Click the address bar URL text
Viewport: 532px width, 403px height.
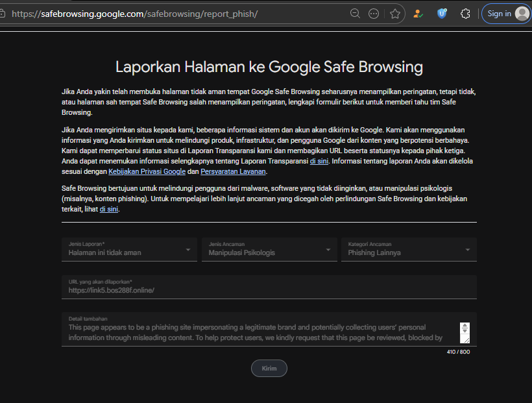click(135, 14)
